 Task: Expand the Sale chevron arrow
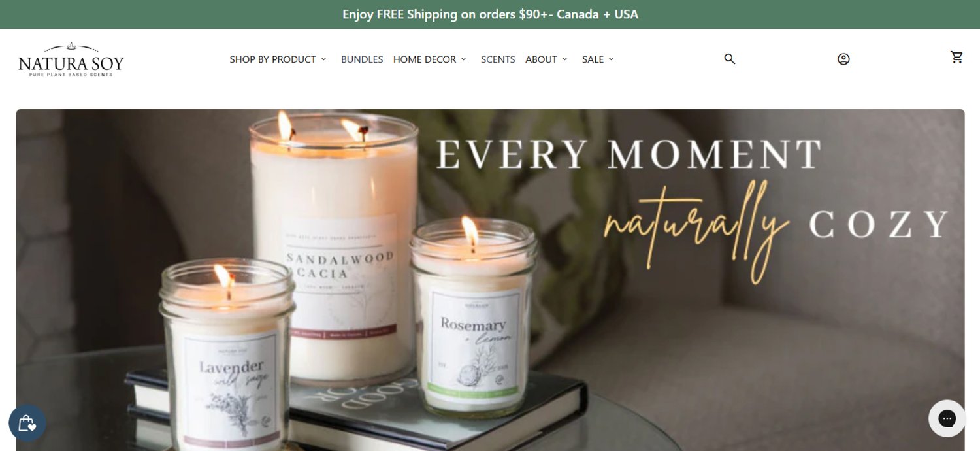coord(611,59)
